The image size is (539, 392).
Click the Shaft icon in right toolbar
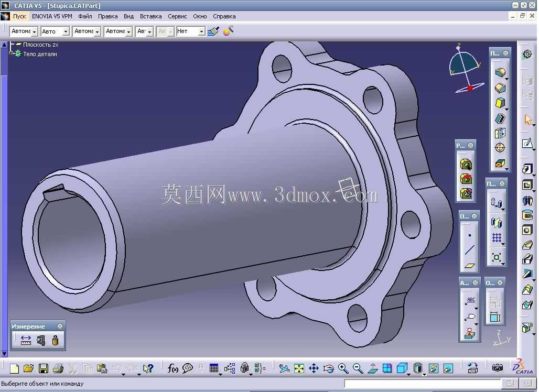pos(527,200)
